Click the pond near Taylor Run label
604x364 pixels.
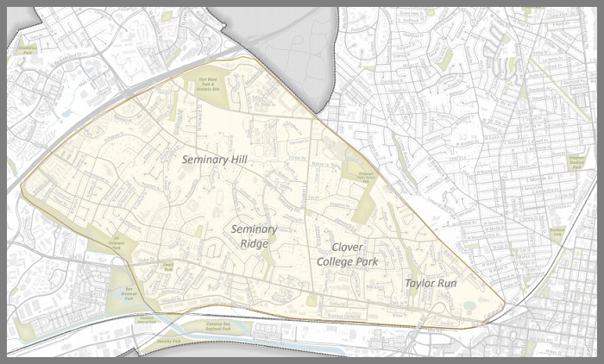pos(469,306)
